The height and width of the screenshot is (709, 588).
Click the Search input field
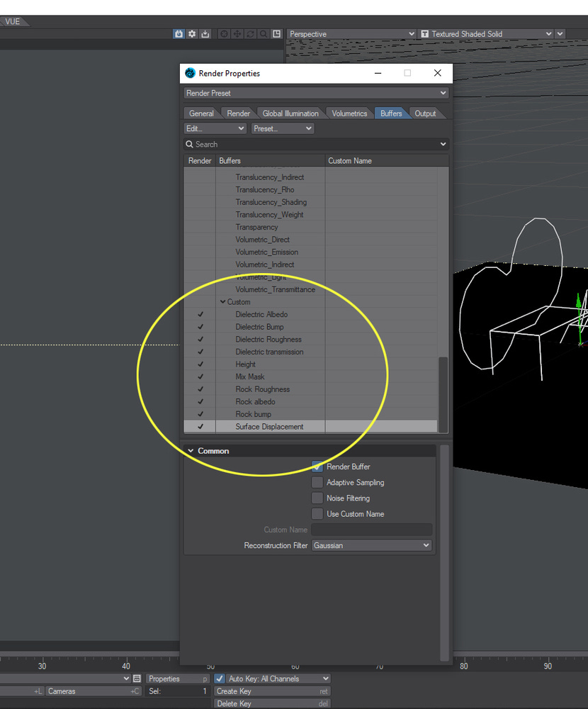click(317, 144)
